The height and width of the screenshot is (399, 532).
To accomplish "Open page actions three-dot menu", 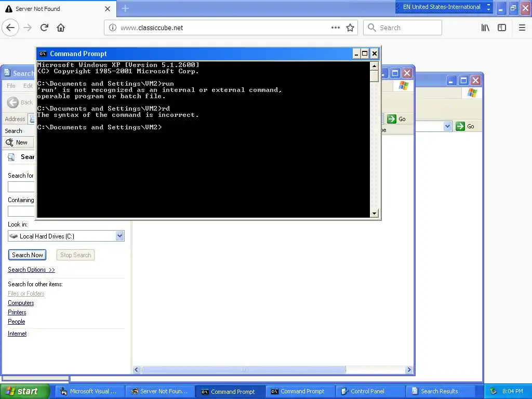I will pos(335,28).
